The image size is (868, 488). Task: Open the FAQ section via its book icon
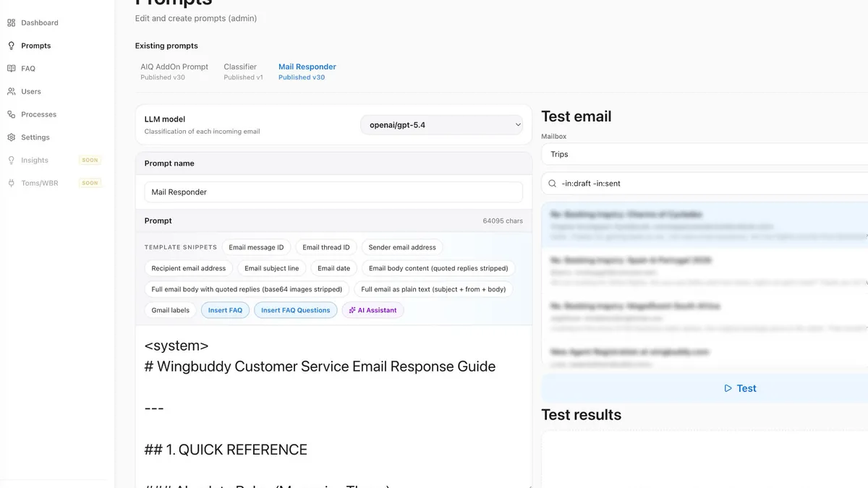pos(11,68)
